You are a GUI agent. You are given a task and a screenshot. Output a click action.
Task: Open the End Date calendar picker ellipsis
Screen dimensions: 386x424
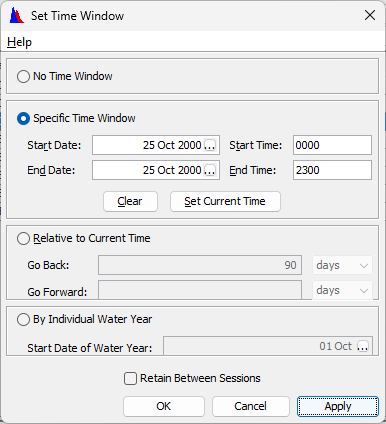pyautogui.click(x=210, y=170)
